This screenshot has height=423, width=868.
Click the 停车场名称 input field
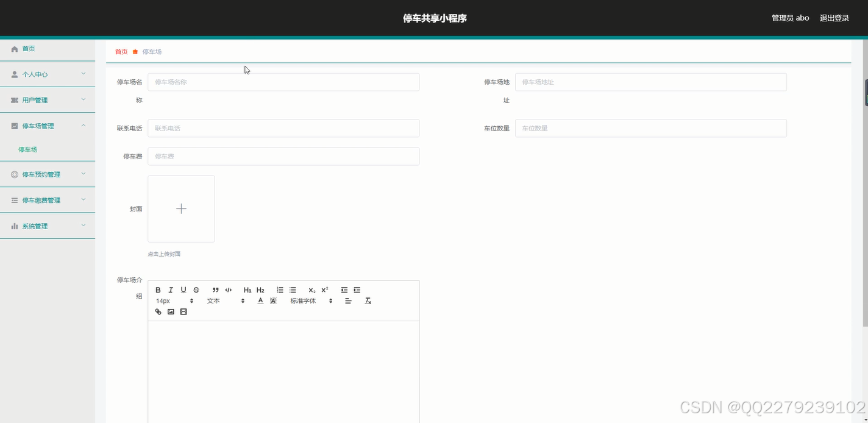pyautogui.click(x=283, y=82)
